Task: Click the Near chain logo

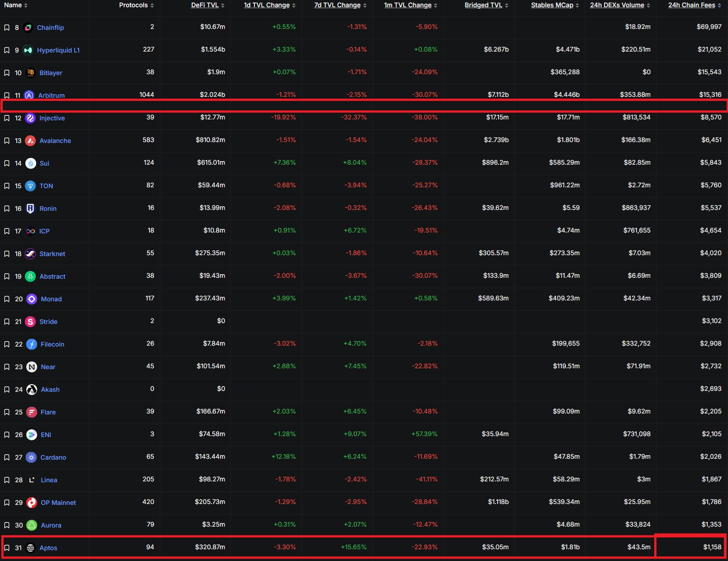Action: [32, 367]
